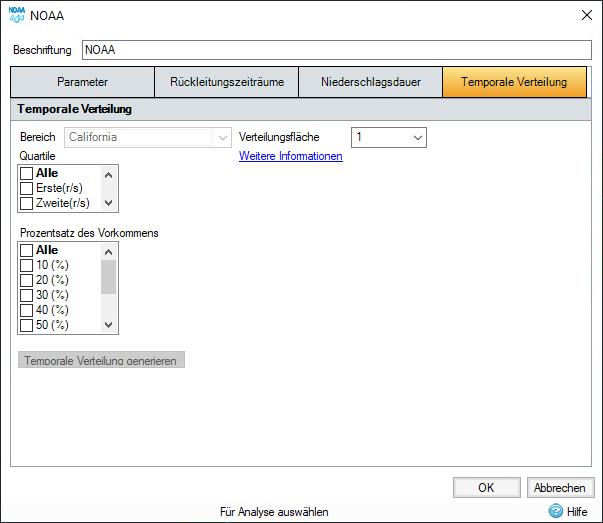Viewport: 603px width, 523px height.
Task: Switch to the Parameter tab
Action: 82,82
